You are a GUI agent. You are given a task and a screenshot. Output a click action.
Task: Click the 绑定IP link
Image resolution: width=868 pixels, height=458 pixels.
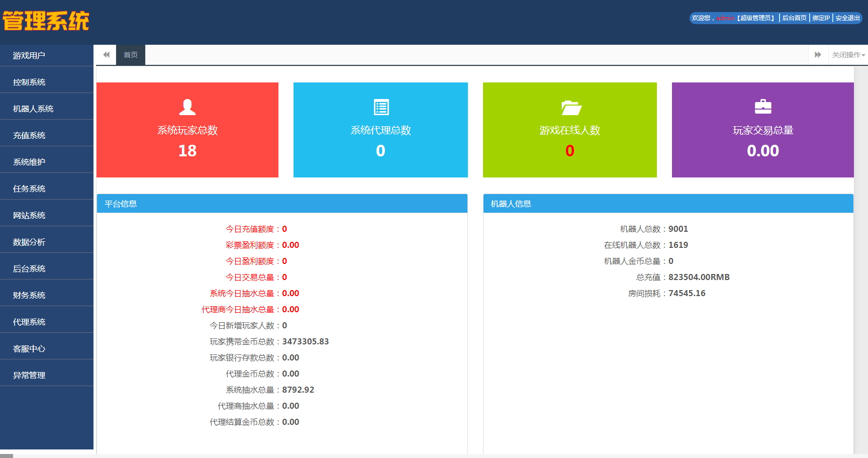pos(821,18)
